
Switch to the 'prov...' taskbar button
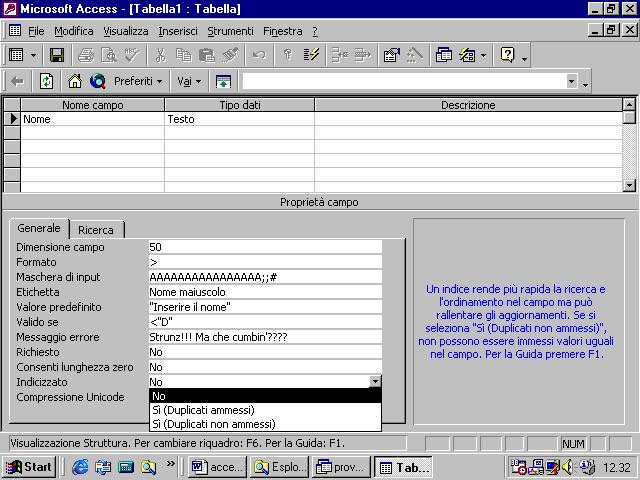(342, 467)
